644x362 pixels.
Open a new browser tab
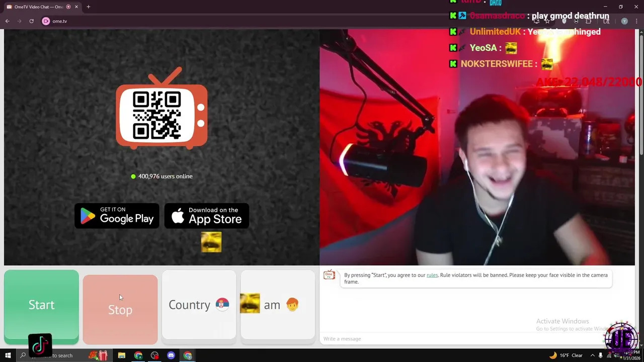click(x=88, y=7)
